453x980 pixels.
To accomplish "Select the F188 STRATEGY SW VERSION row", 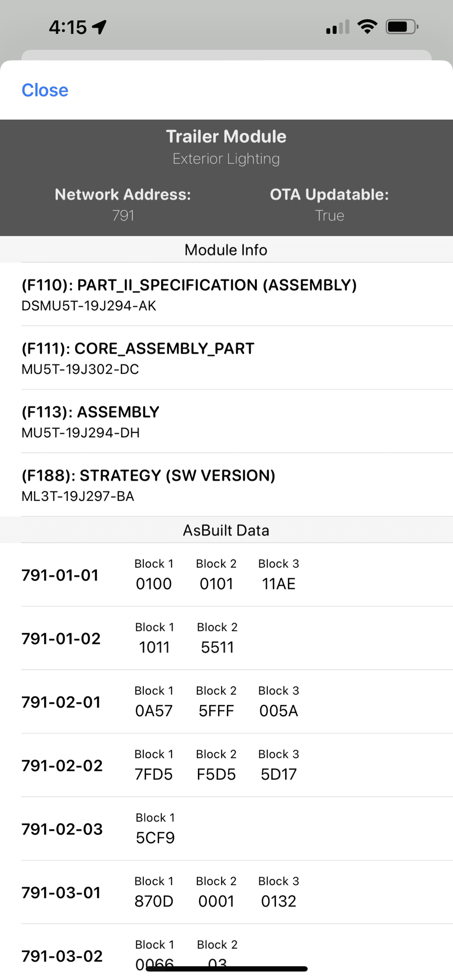I will (x=237, y=485).
